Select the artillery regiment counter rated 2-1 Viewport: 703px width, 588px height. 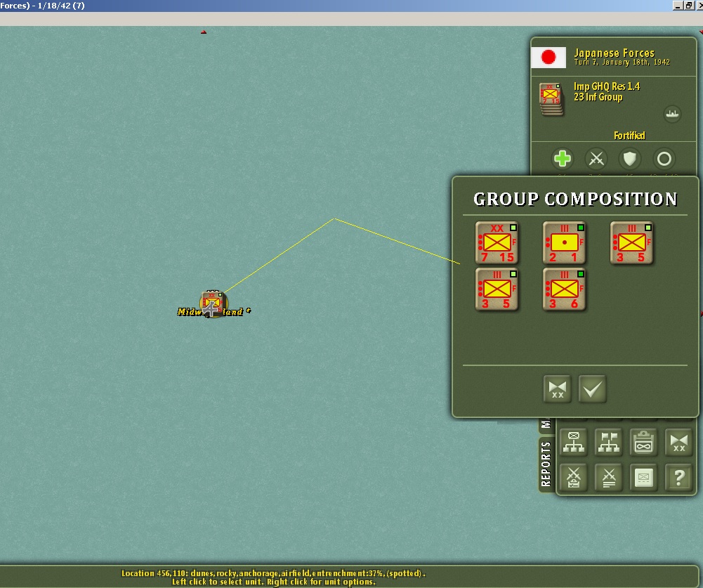click(564, 242)
